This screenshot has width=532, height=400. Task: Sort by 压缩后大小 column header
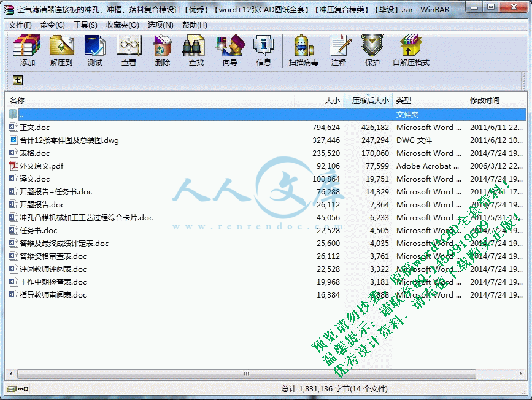(x=368, y=101)
